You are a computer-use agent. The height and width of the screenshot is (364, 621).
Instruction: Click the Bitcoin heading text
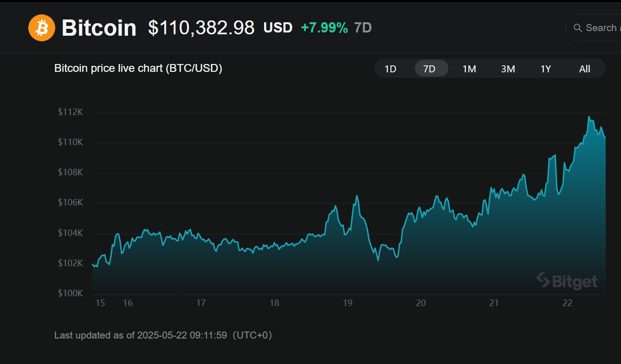click(x=99, y=28)
